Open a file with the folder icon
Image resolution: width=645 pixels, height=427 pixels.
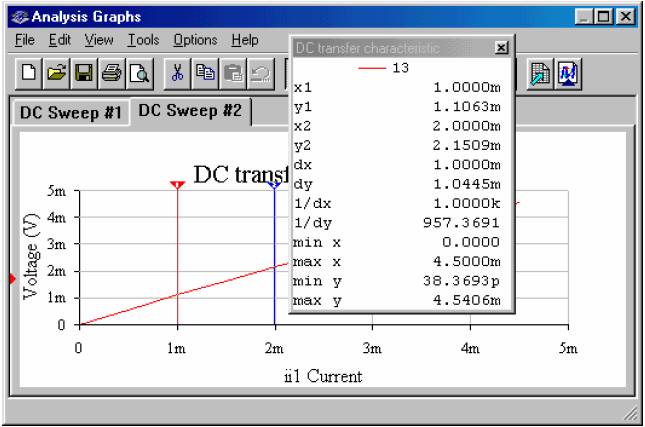click(56, 74)
